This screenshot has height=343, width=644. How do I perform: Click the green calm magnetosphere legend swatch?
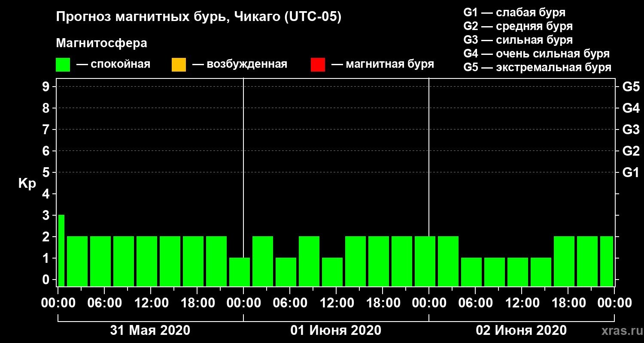coord(63,65)
